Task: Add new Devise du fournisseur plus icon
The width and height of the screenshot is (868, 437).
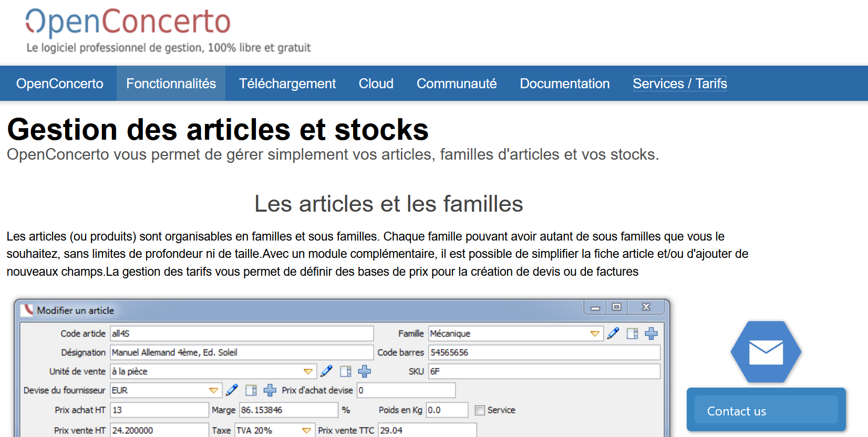Action: coord(270,390)
